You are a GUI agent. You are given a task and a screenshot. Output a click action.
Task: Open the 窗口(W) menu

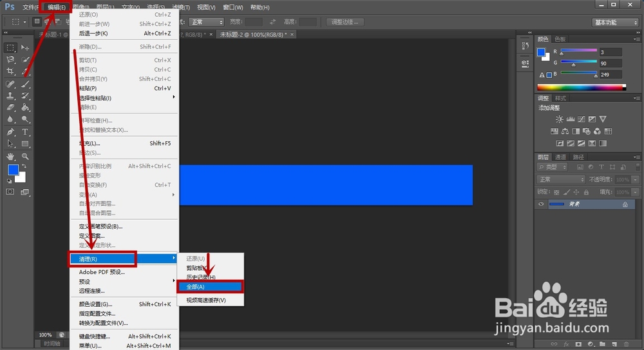pos(233,7)
